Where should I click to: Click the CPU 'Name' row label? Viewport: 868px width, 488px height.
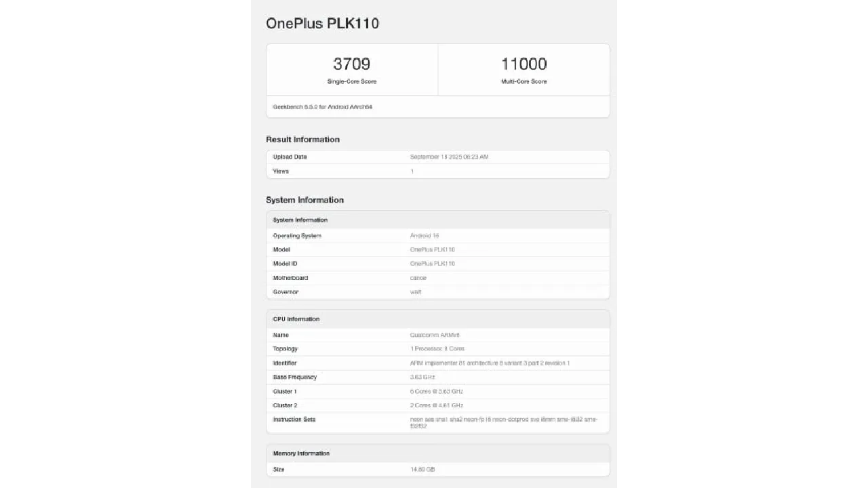pyautogui.click(x=281, y=335)
